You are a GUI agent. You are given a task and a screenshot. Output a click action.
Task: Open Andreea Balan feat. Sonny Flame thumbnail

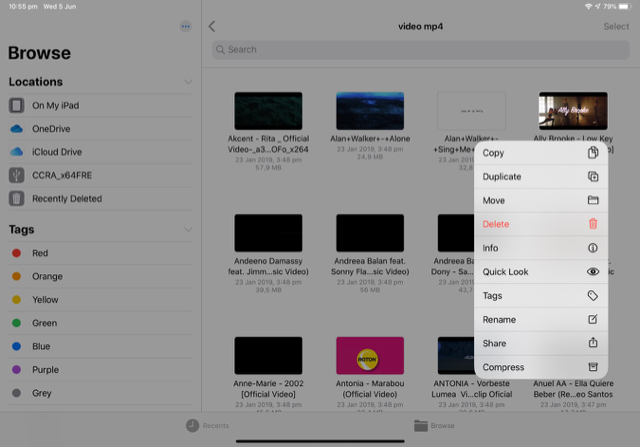pos(370,233)
